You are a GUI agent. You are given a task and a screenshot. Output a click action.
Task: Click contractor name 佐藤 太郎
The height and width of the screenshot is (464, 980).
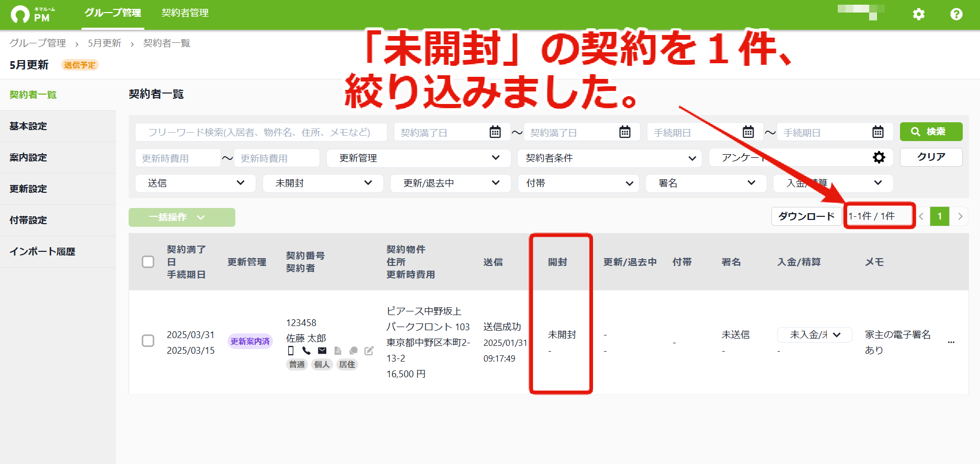point(306,338)
